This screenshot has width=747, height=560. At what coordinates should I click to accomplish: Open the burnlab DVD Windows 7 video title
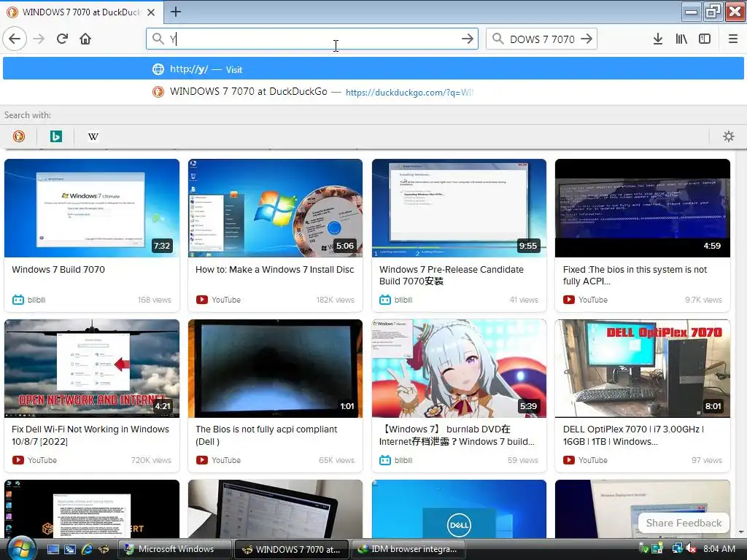click(457, 435)
